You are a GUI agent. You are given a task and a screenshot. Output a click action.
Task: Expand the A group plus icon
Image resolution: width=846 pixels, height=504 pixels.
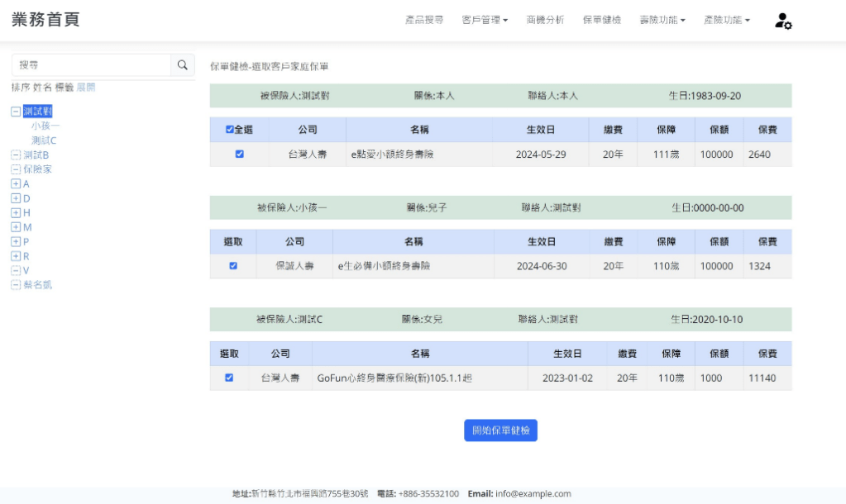coord(16,183)
